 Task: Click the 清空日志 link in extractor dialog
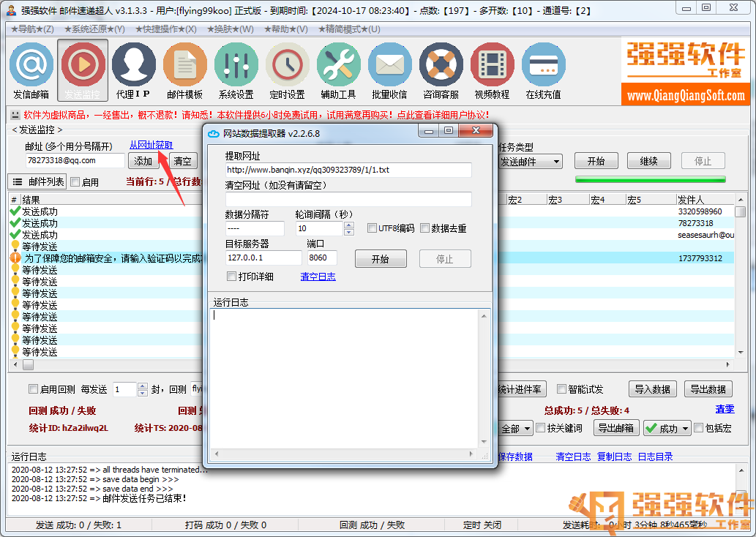(318, 277)
